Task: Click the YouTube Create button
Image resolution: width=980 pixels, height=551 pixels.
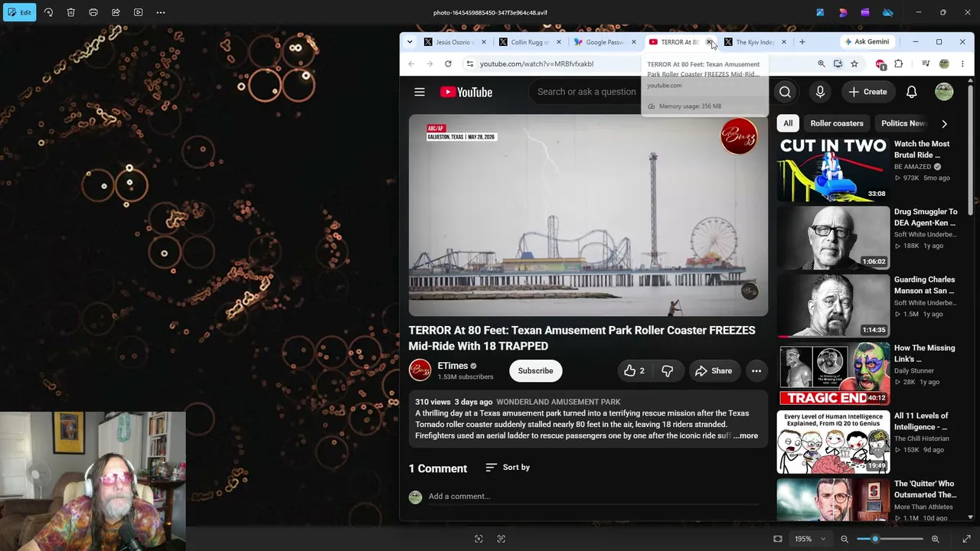Action: pos(867,92)
